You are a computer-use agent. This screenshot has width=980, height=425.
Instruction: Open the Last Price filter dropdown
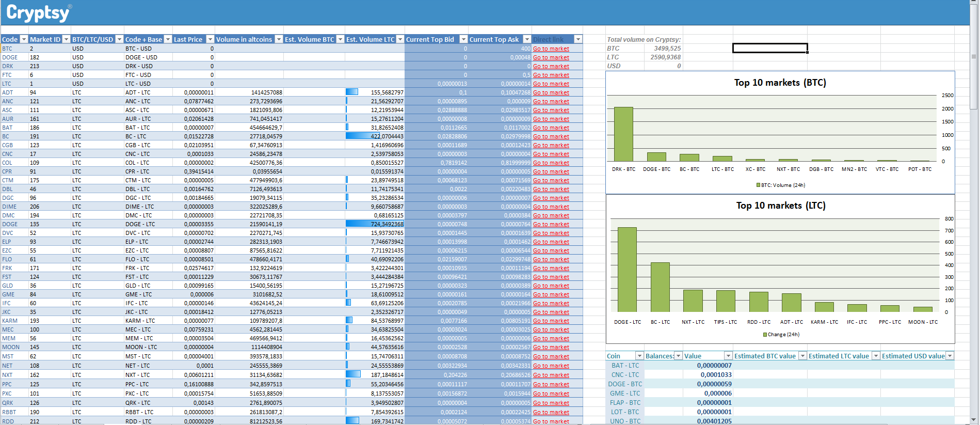(x=210, y=39)
